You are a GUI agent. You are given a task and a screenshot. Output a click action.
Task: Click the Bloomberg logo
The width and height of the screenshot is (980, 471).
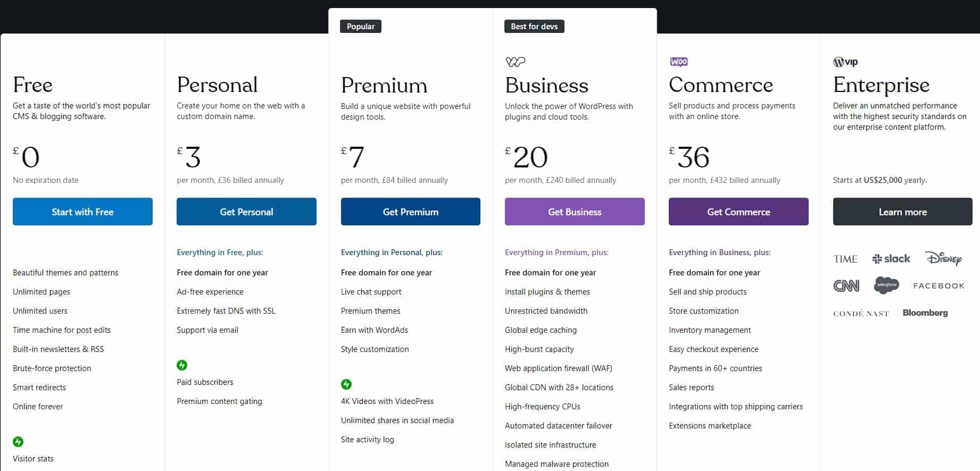[x=925, y=313]
